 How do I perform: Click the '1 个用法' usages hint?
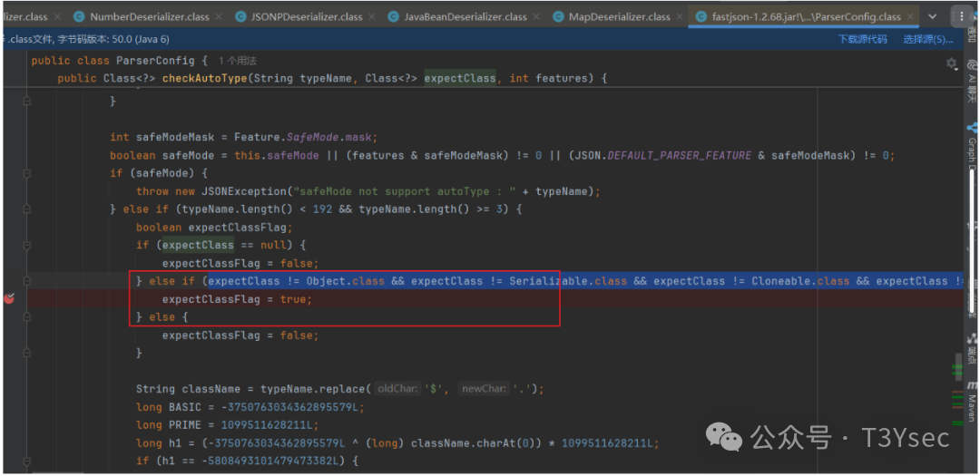(238, 62)
